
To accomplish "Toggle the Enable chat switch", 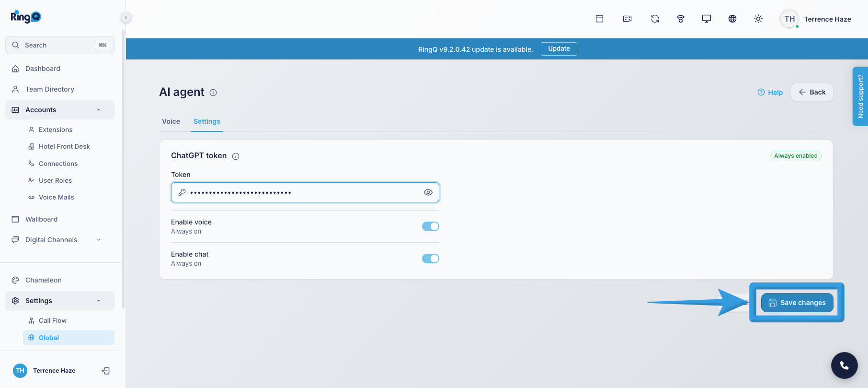I will point(431,259).
